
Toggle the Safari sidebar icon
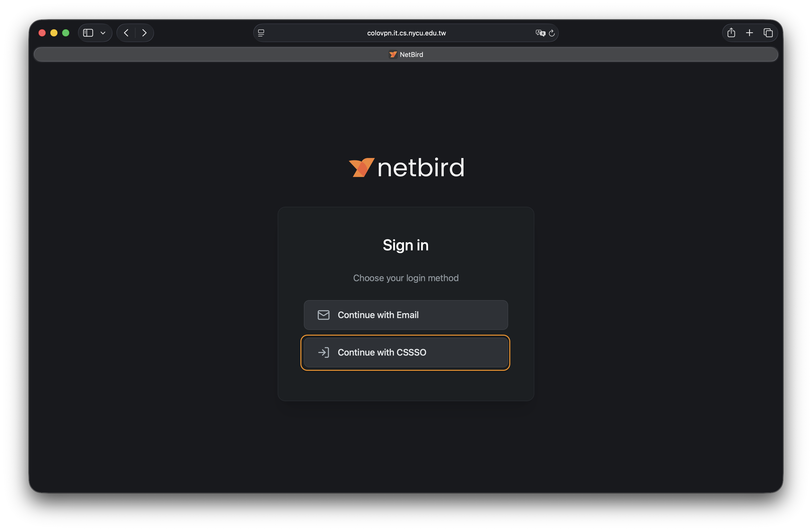click(88, 33)
